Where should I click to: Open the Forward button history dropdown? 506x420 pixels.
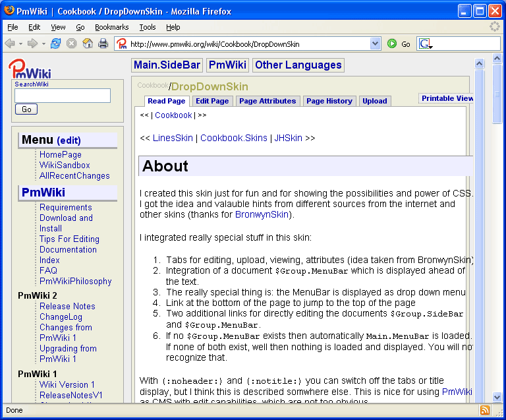point(43,44)
